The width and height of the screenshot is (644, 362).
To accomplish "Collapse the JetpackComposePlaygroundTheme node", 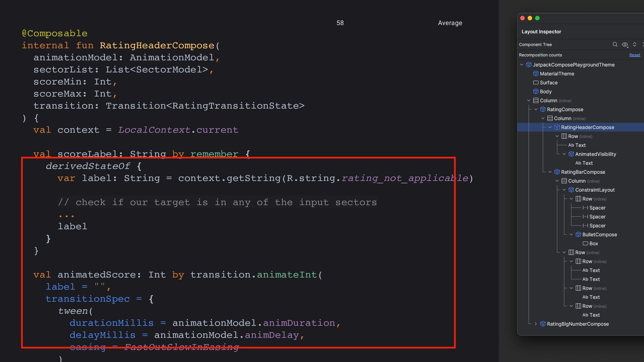I will click(522, 65).
